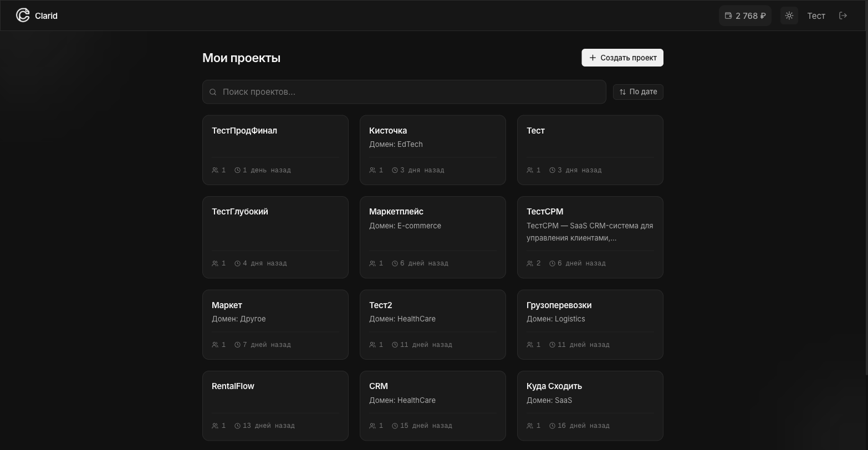Click the magnifier icon in the search bar
The width and height of the screenshot is (868, 450).
click(213, 92)
